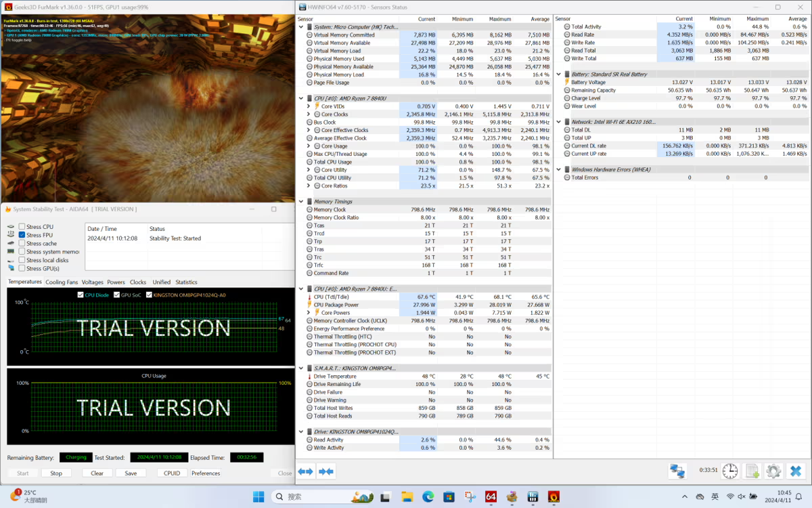Image resolution: width=812 pixels, height=508 pixels.
Task: Open File Explorer from the taskbar
Action: tap(407, 496)
